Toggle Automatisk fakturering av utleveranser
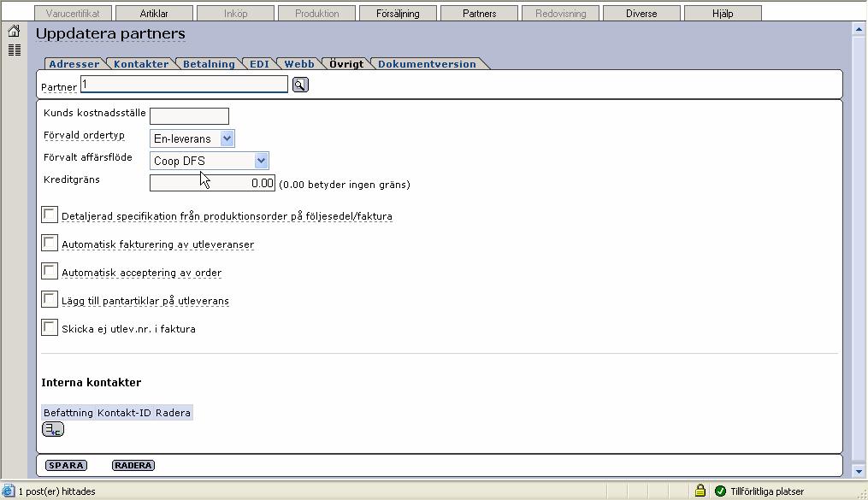This screenshot has height=500, width=868. [x=50, y=243]
